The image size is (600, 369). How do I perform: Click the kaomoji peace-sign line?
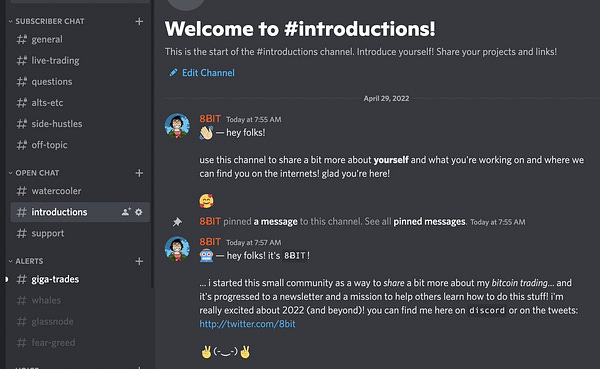[225, 351]
